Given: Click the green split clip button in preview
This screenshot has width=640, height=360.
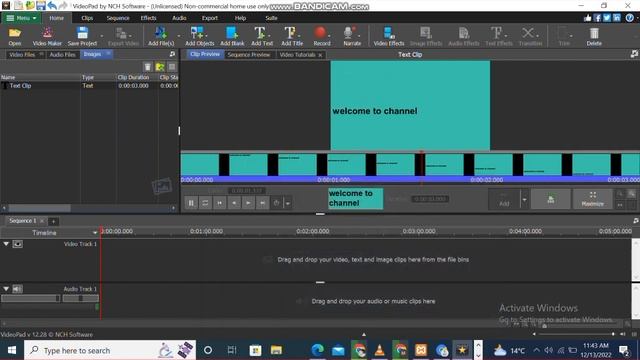Looking at the screenshot, I should 551,199.
